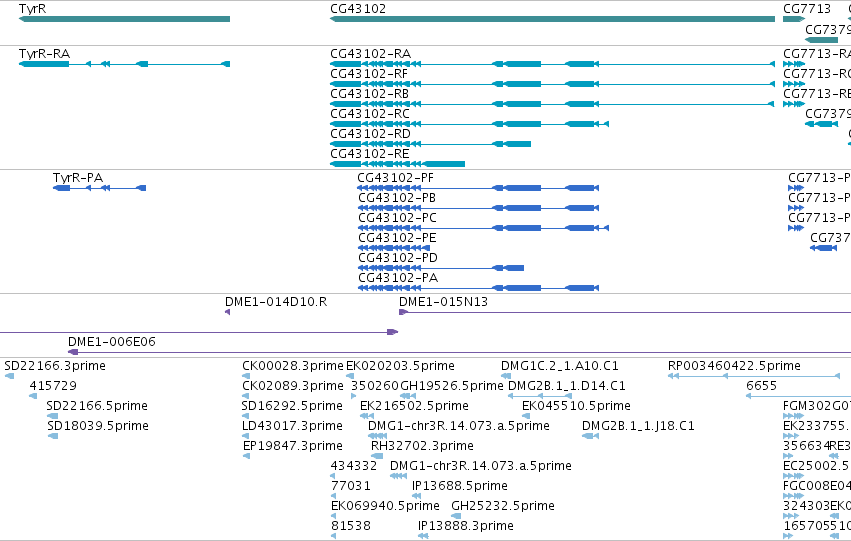Select the CG43102-RC transcript label
This screenshot has height=541, width=851.
(x=370, y=114)
